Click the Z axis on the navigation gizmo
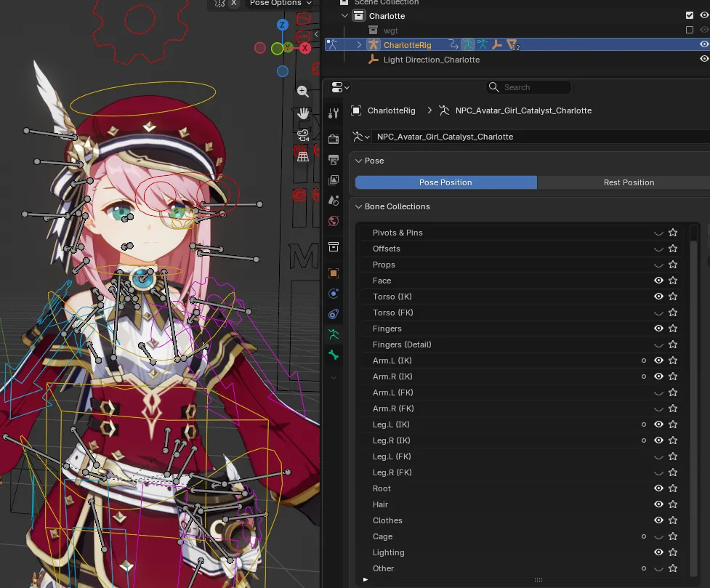Screen dimensions: 710x588 tap(283, 25)
